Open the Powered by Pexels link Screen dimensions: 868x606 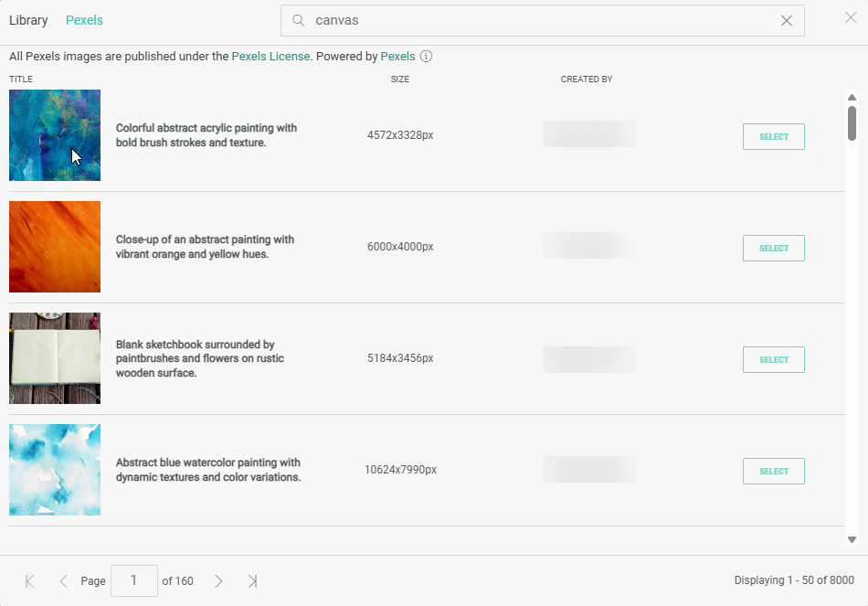tap(397, 57)
